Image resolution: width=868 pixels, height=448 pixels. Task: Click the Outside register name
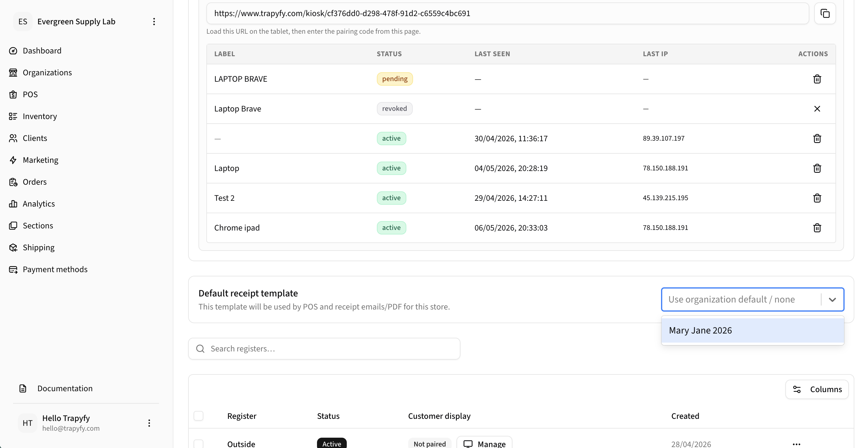pyautogui.click(x=241, y=444)
